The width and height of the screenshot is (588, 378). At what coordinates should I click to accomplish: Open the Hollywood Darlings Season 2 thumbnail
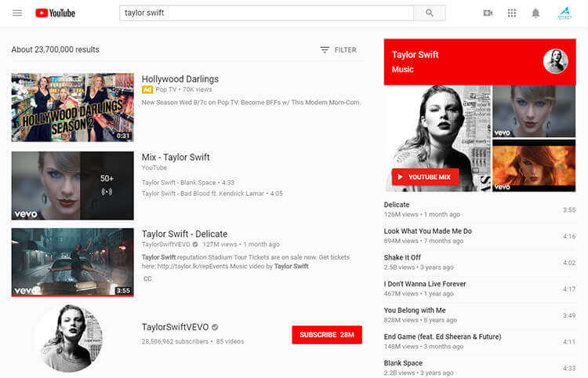pos(72,107)
